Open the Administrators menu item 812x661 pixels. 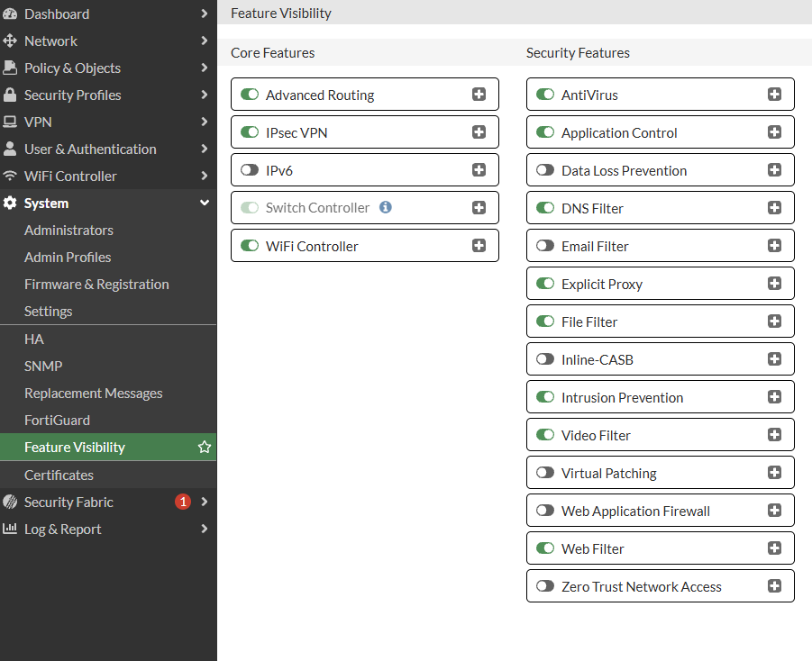(68, 231)
